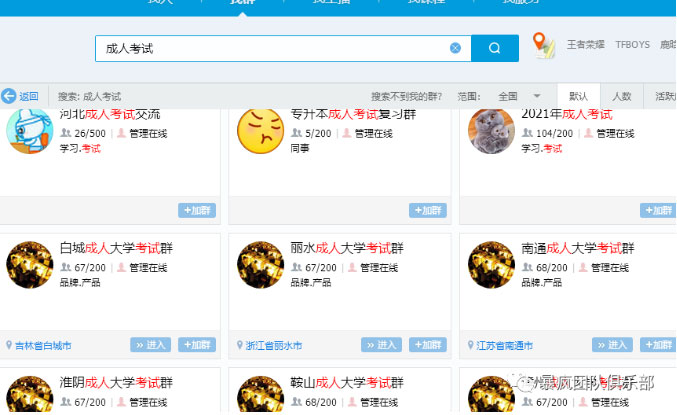The image size is (677, 415).
Task: Click the blue search magnifier button
Action: (x=494, y=48)
